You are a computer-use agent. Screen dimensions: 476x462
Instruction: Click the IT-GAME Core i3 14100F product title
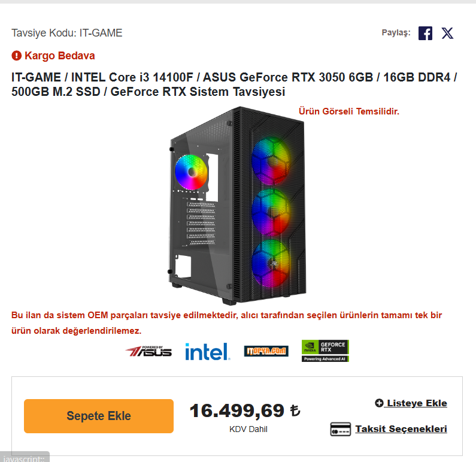point(234,84)
